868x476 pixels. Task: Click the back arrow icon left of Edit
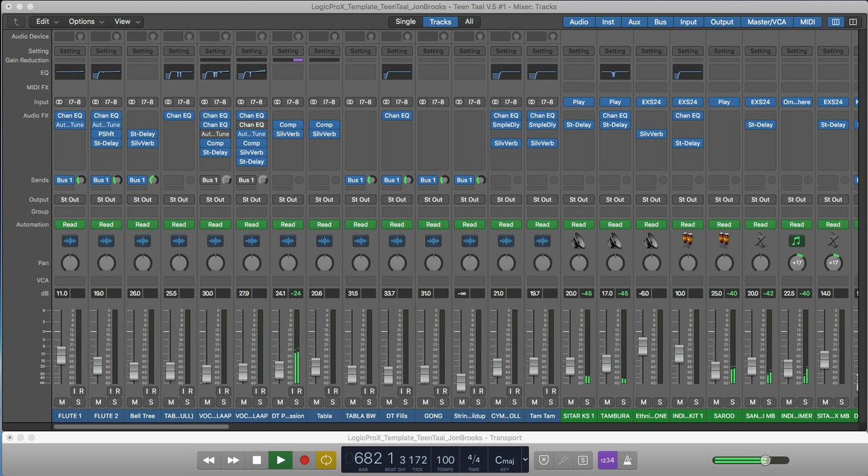[16, 22]
